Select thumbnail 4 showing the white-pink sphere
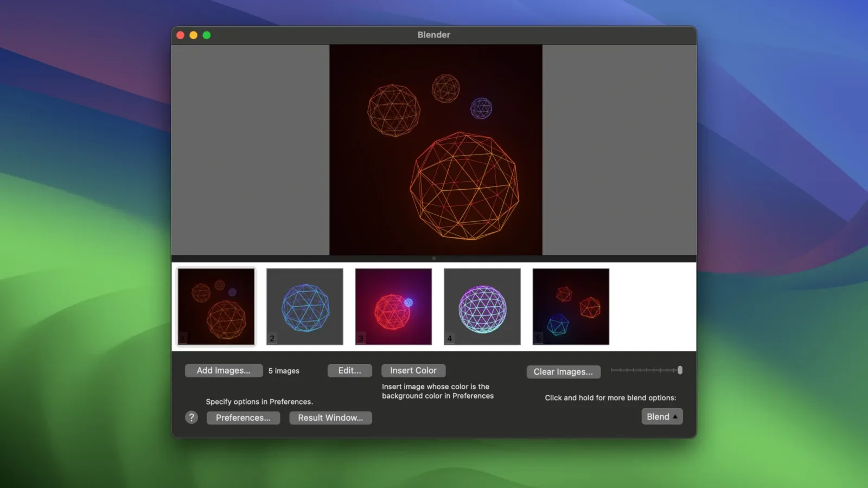The width and height of the screenshot is (868, 488). coord(482,306)
